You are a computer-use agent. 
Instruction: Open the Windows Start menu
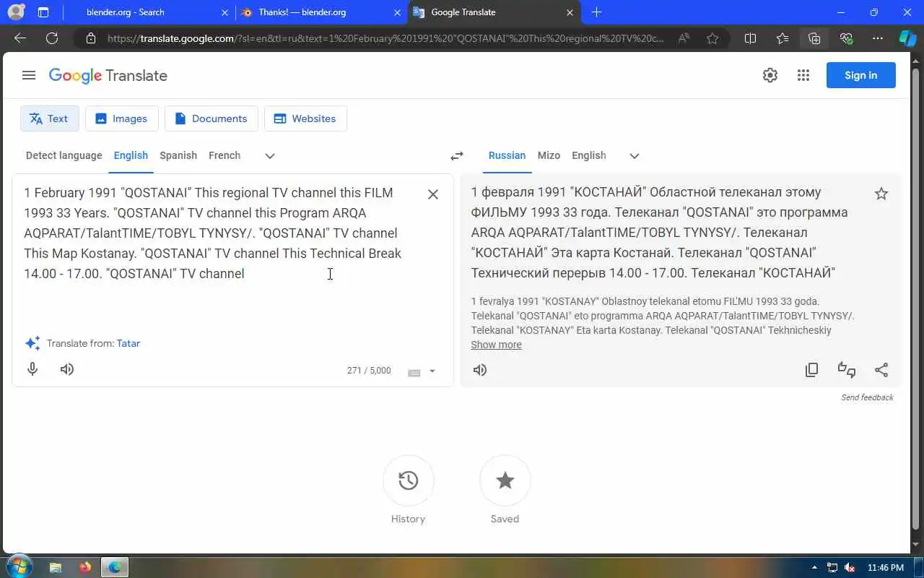(19, 567)
